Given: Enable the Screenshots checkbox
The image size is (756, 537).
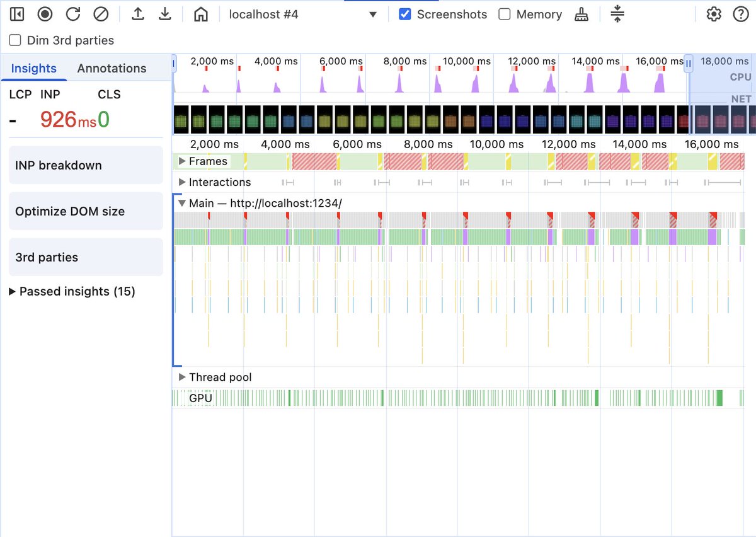Looking at the screenshot, I should pos(406,14).
